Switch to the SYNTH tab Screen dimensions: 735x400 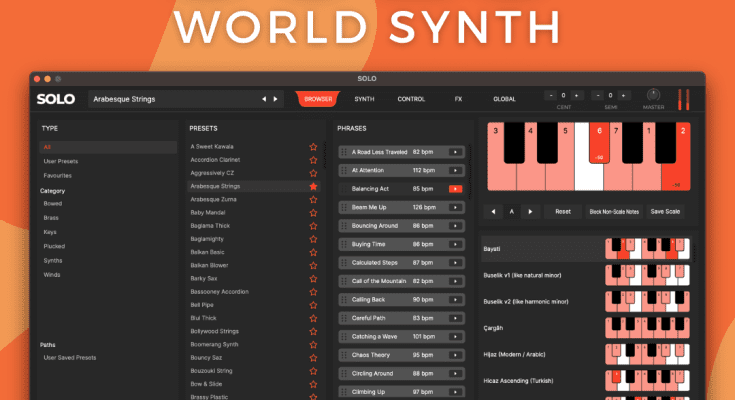(x=364, y=99)
